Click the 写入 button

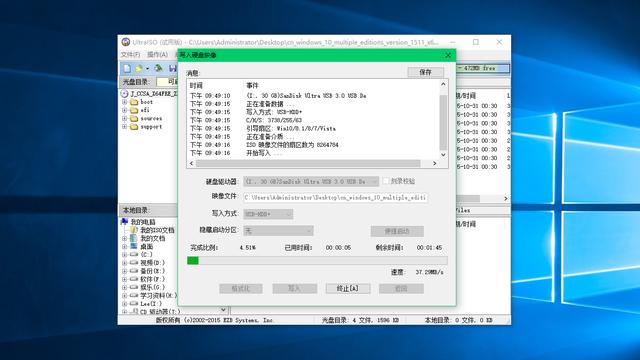(x=294, y=289)
